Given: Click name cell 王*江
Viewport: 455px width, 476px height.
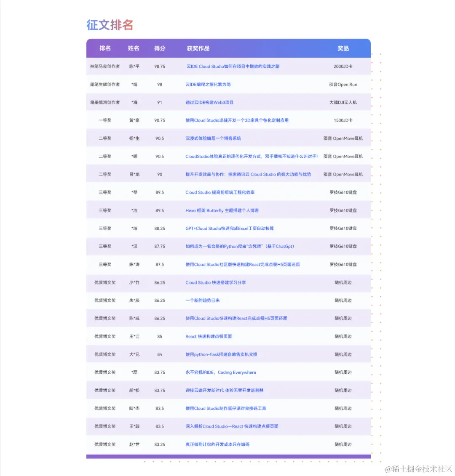Looking at the screenshot, I should [x=134, y=337].
